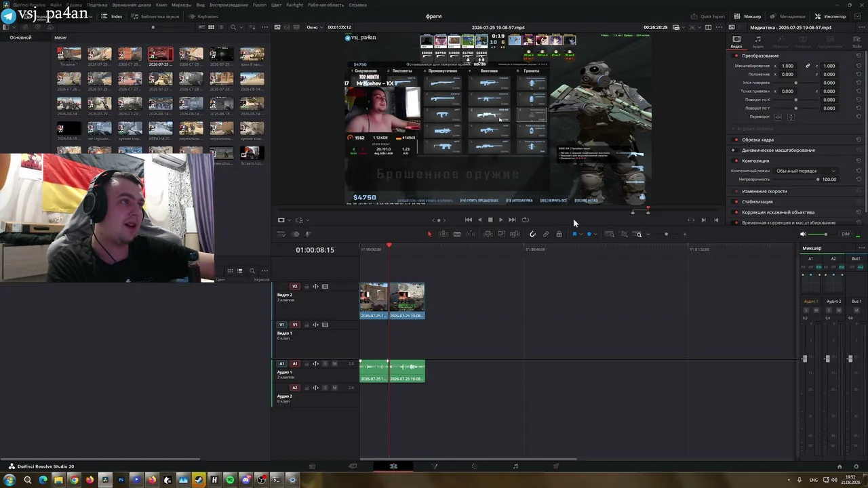Click the Положение X value field

click(x=787, y=74)
